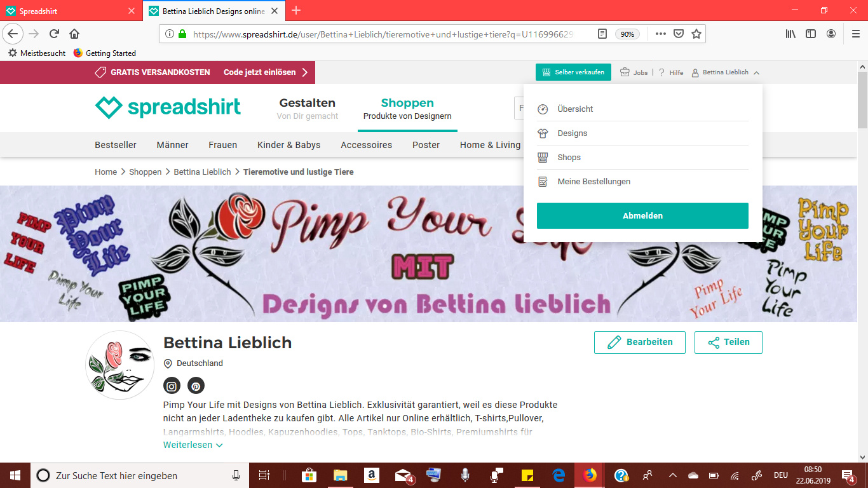Click the Firefox home icon

pyautogui.click(x=74, y=34)
